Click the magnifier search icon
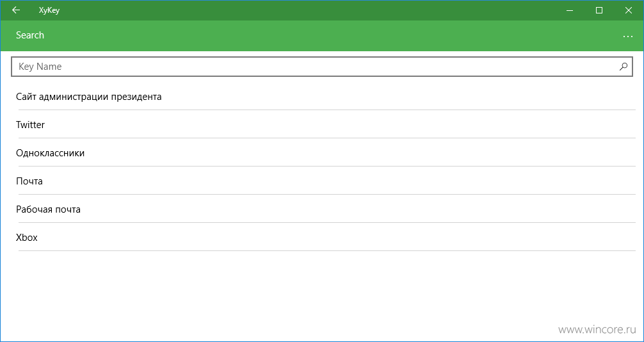Screen dimensions: 644x342 [623, 67]
